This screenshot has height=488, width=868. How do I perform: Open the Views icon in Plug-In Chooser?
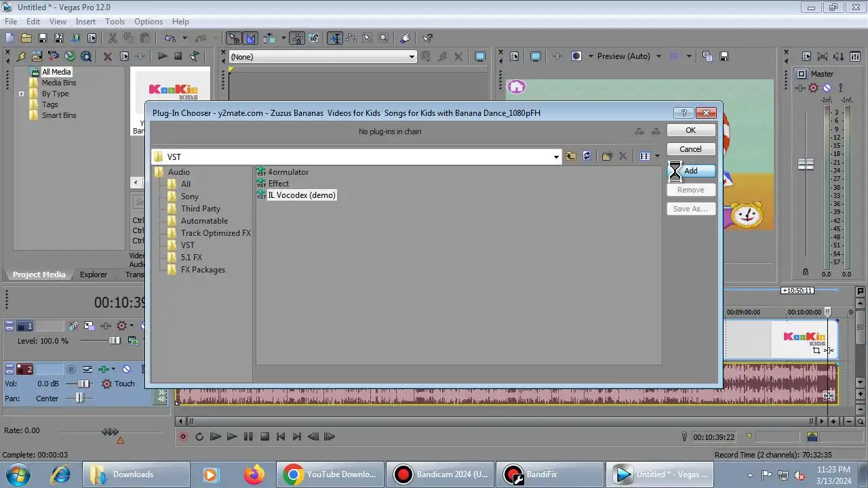click(x=645, y=157)
